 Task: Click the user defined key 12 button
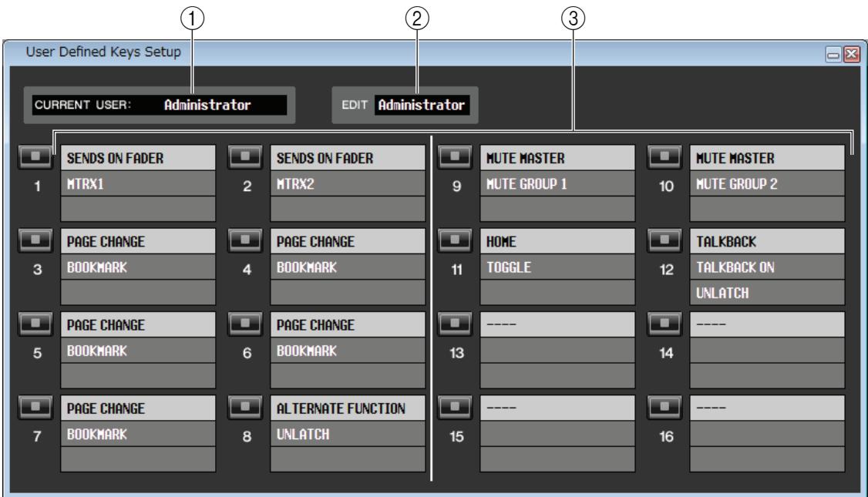coord(664,240)
